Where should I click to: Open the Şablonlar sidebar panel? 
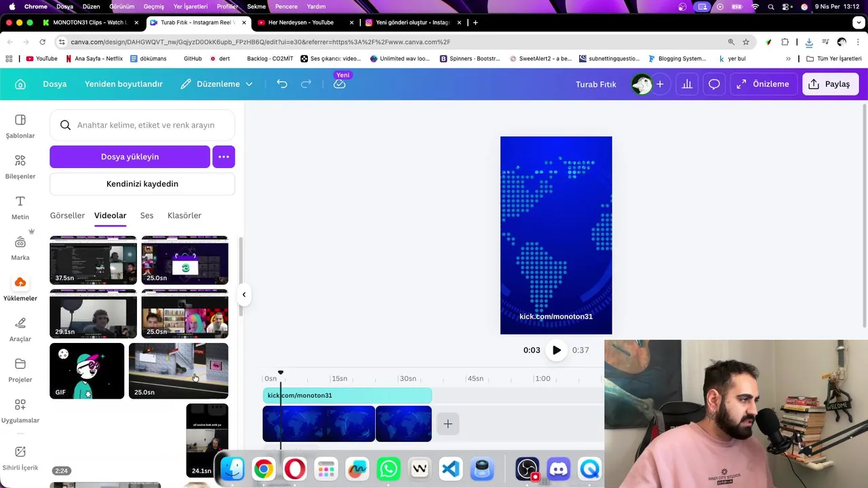[20, 127]
